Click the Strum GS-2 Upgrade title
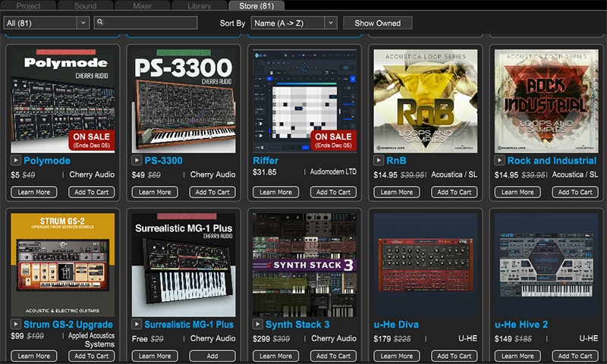The height and width of the screenshot is (364, 607). [68, 325]
